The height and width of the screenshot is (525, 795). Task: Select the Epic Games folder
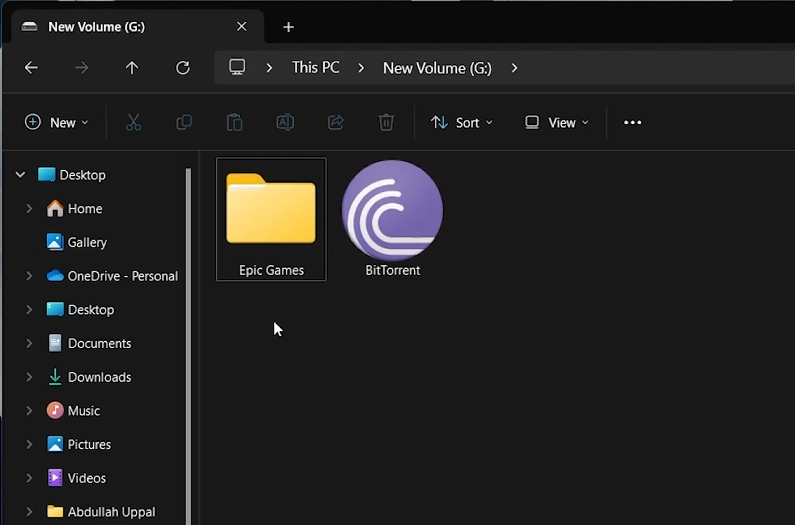coord(271,219)
